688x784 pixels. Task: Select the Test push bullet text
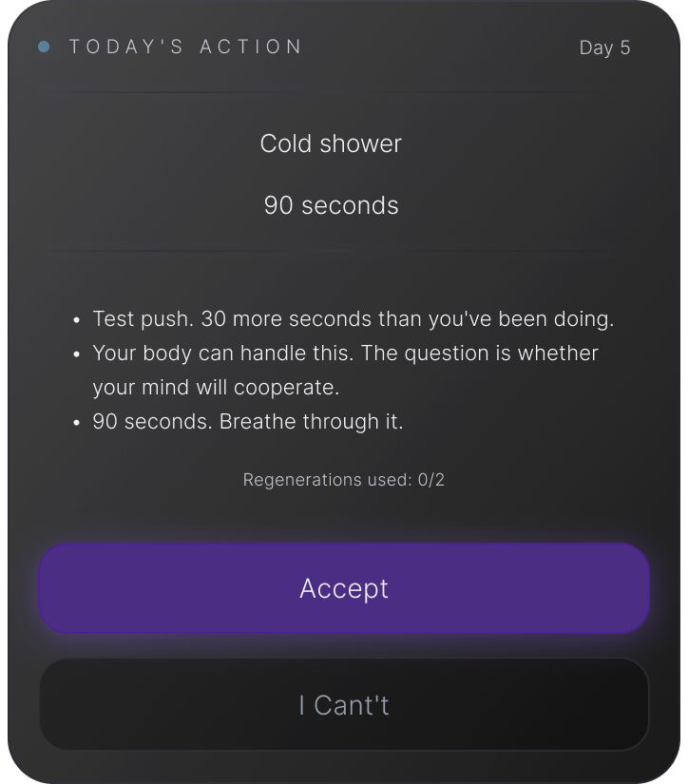click(x=354, y=319)
